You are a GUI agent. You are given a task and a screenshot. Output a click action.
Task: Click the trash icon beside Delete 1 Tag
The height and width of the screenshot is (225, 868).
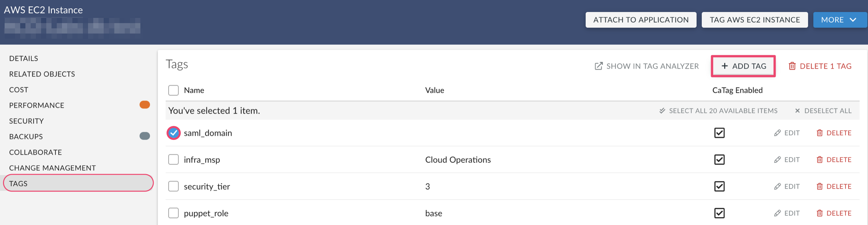(792, 66)
